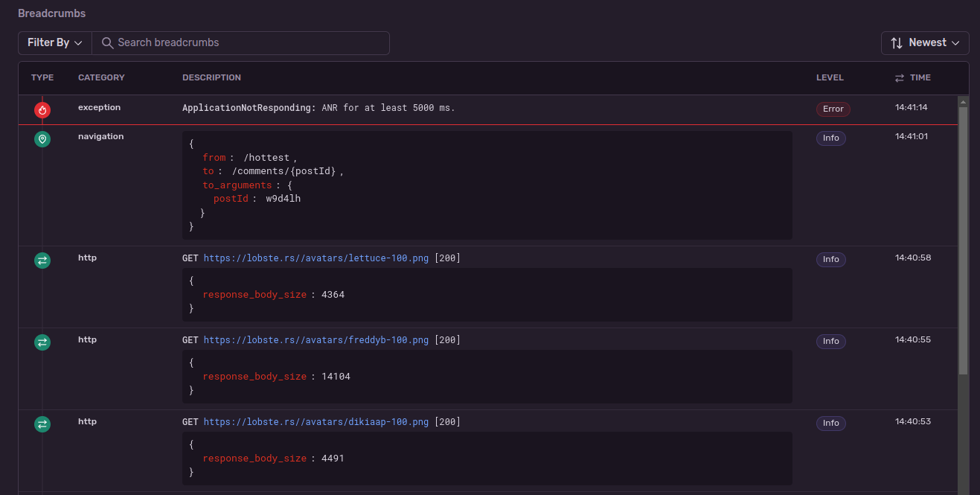The height and width of the screenshot is (495, 980).
Task: Click timestamp 14:40:58
Action: 913,258
